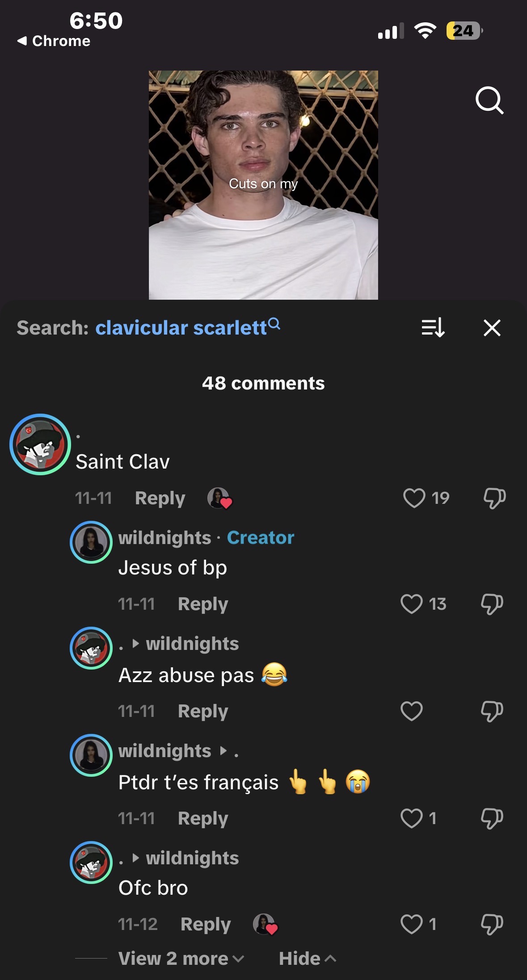Close the comments panel
527x980 pixels.
tap(492, 327)
